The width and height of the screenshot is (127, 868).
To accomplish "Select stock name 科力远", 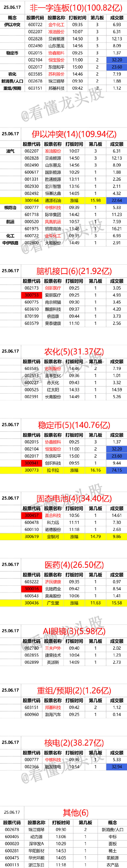I will 53,523.
